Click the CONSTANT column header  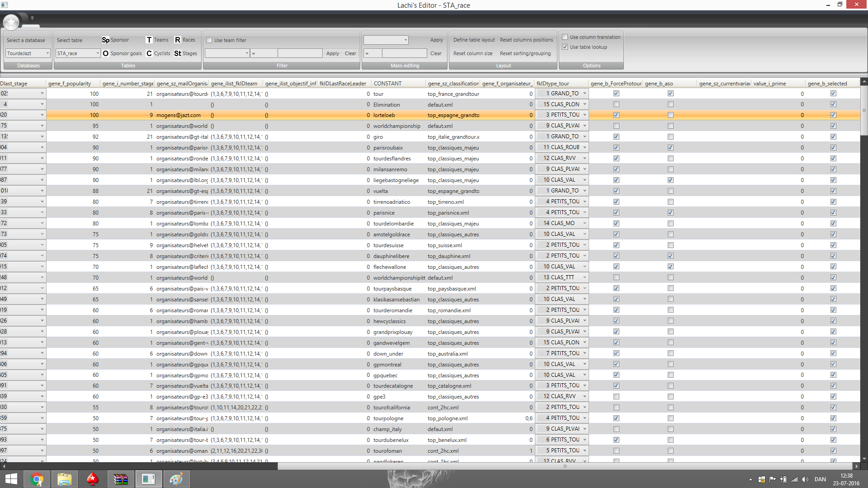click(x=387, y=84)
